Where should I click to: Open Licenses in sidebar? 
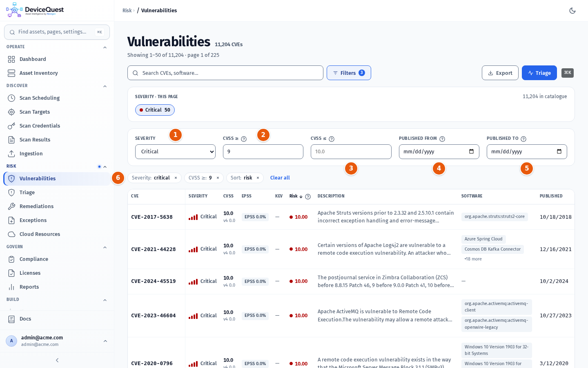[x=57, y=273]
